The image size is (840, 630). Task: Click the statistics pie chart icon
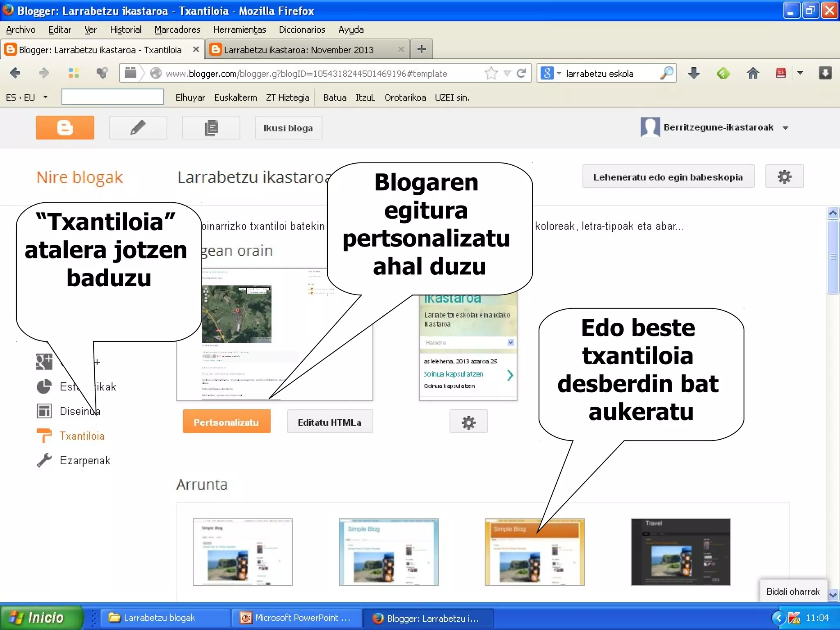click(x=44, y=386)
